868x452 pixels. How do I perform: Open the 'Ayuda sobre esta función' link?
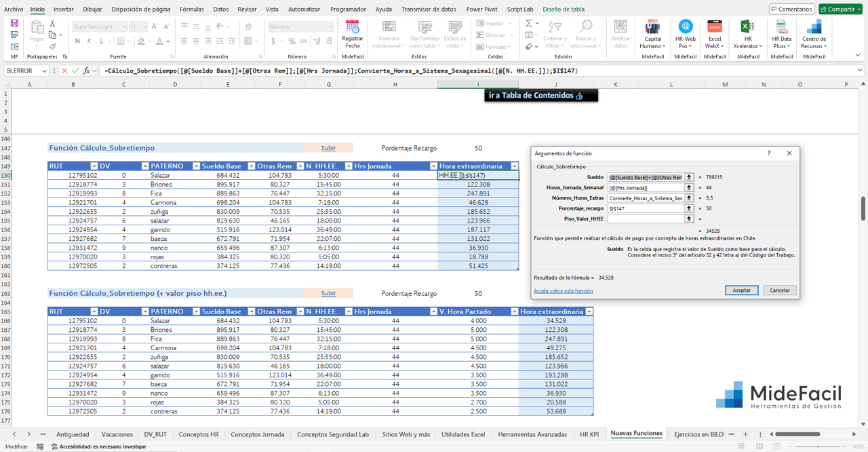563,290
